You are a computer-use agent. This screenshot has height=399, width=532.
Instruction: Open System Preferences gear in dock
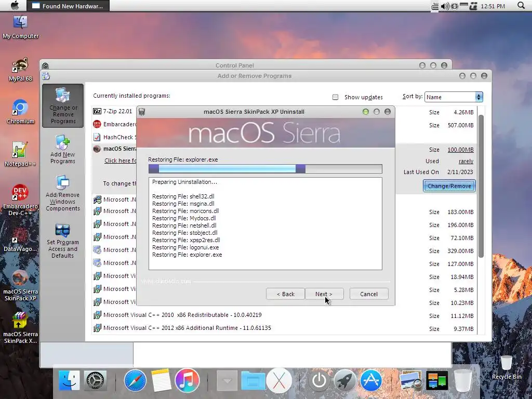pyautogui.click(x=96, y=380)
